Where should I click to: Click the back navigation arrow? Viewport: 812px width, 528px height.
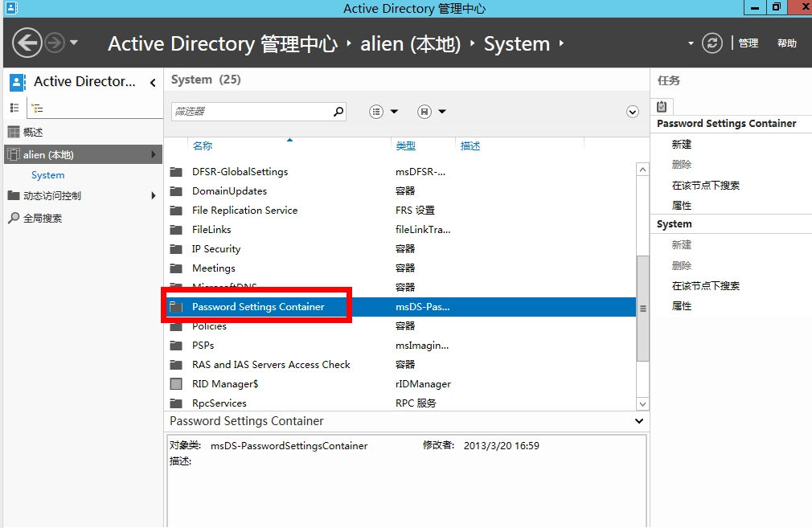click(27, 43)
